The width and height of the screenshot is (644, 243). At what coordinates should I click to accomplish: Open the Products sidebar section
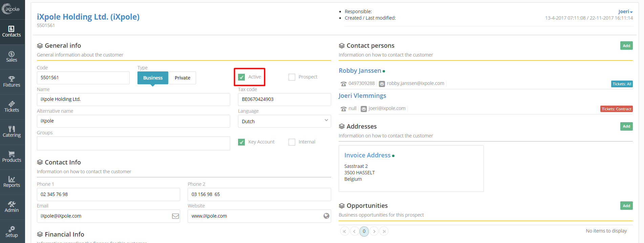pyautogui.click(x=12, y=157)
